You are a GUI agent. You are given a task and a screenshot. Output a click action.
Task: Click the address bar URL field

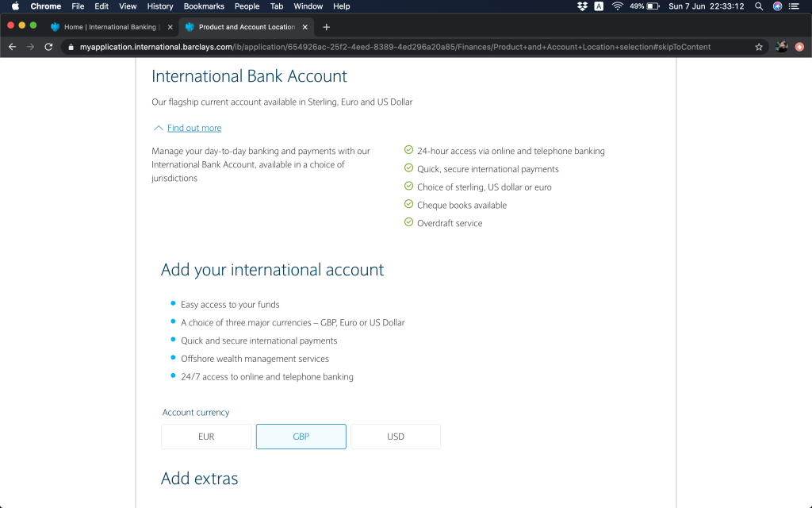pyautogui.click(x=396, y=47)
